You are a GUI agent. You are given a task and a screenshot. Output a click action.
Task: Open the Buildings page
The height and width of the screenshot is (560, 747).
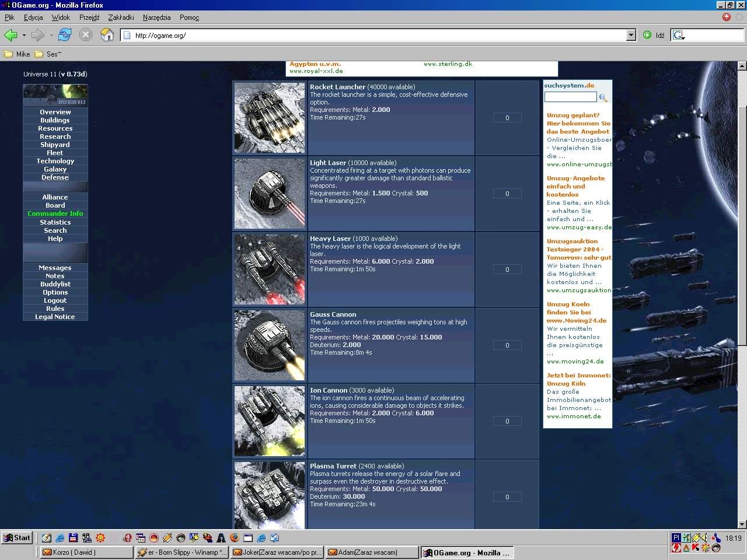pos(55,120)
